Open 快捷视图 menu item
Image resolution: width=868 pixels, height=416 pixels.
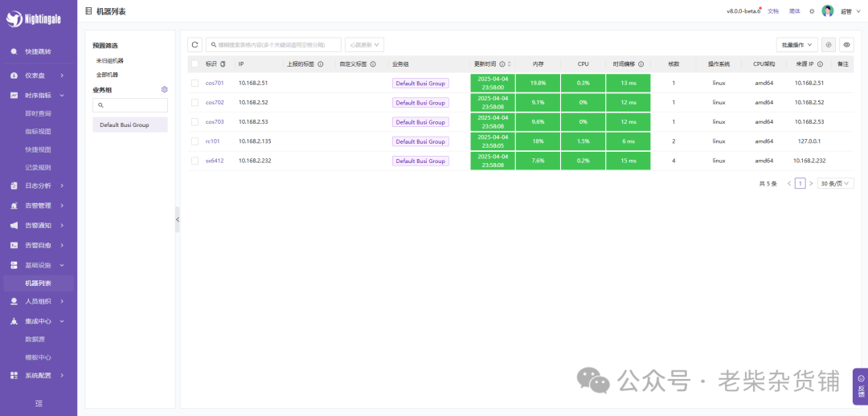click(x=39, y=149)
